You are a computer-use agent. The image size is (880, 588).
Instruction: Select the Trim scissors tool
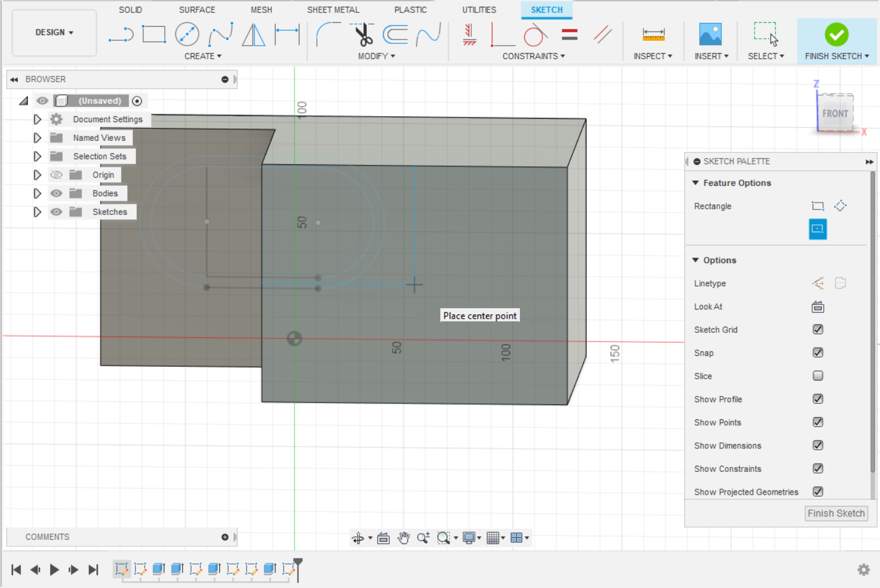point(363,35)
